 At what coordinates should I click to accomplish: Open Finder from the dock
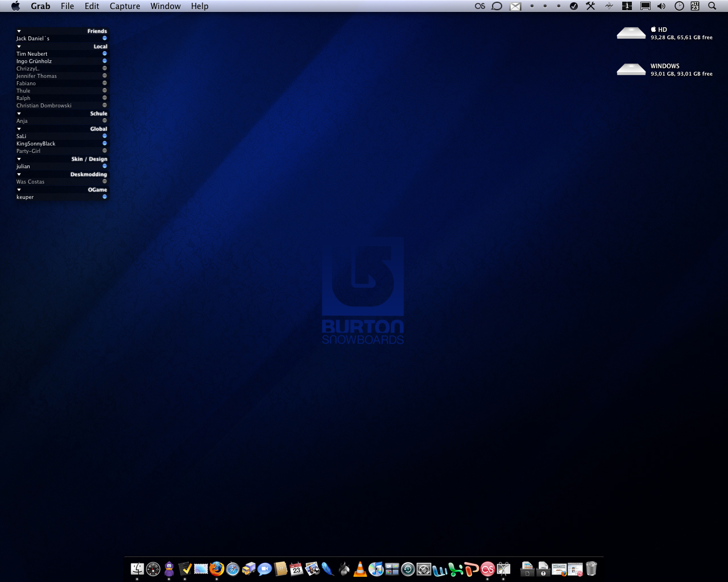[137, 569]
